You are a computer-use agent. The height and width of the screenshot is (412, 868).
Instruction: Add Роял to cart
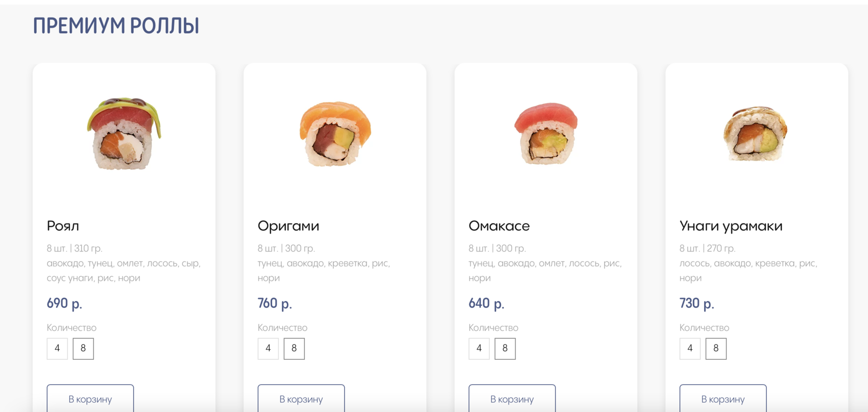click(90, 399)
